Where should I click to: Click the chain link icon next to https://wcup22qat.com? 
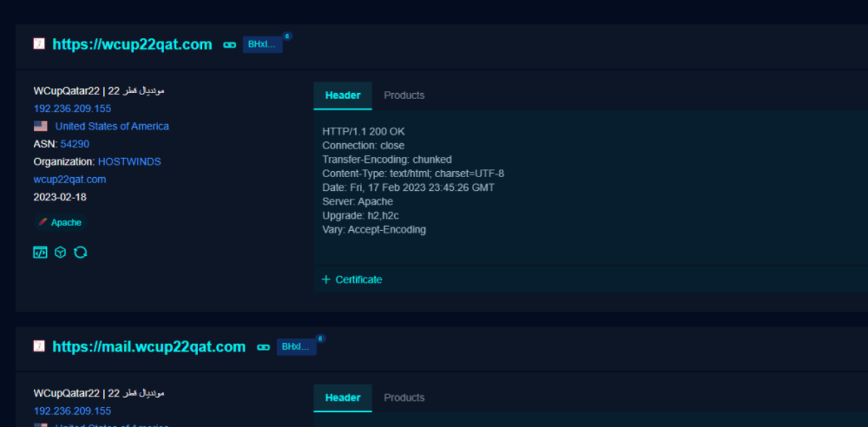tap(230, 45)
